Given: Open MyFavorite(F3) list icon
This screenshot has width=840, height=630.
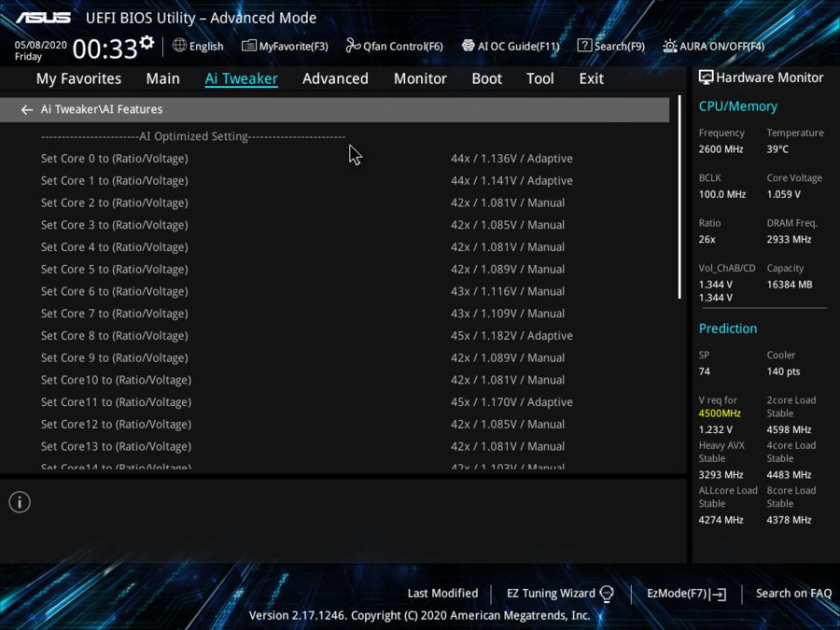Looking at the screenshot, I should 248,46.
